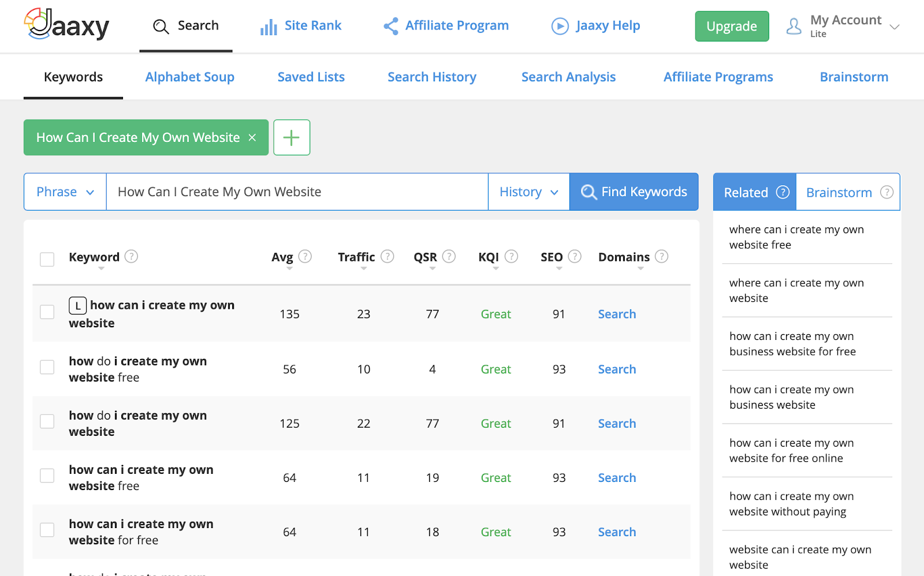Click Search domains link for QSR 19 row
924x576 pixels.
tap(617, 478)
